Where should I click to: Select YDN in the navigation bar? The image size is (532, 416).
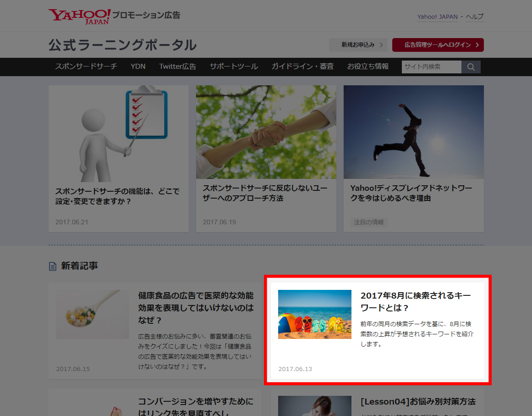pyautogui.click(x=138, y=67)
